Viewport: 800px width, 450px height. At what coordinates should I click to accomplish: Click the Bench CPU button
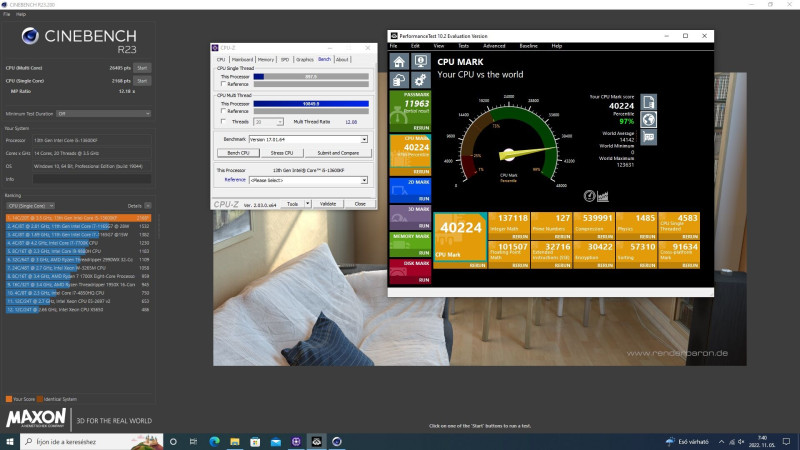238,153
